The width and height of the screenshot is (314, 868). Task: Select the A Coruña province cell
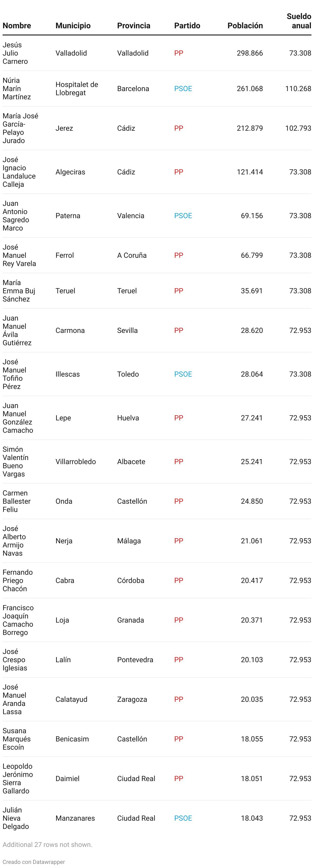(x=132, y=255)
